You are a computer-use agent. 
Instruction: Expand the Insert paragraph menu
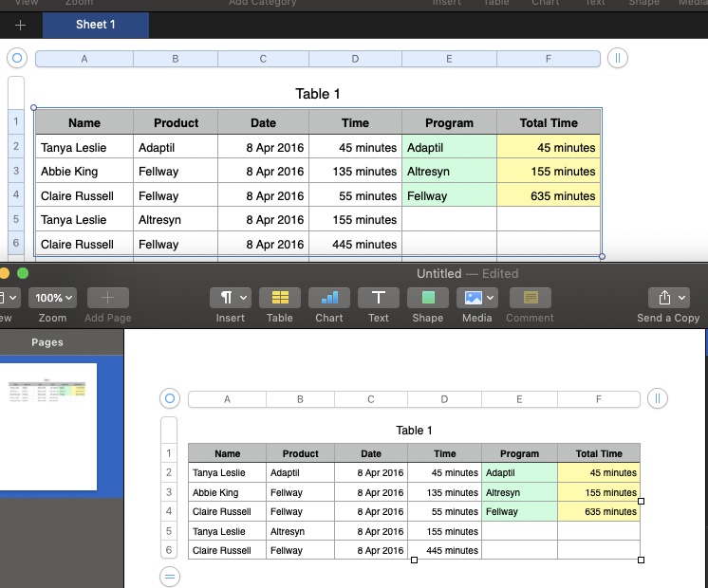point(231,298)
